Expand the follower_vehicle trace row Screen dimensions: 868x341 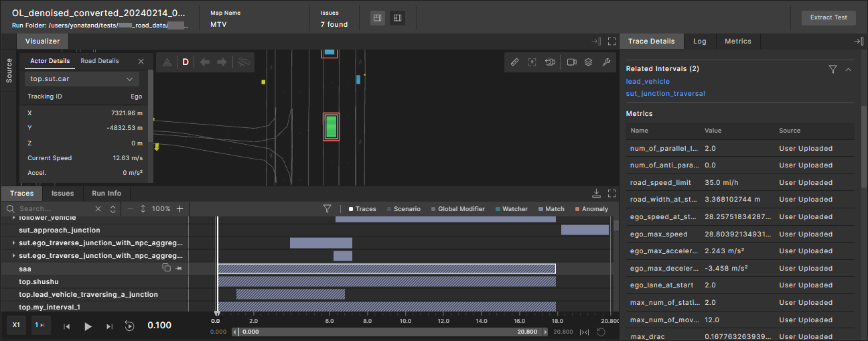(14, 218)
